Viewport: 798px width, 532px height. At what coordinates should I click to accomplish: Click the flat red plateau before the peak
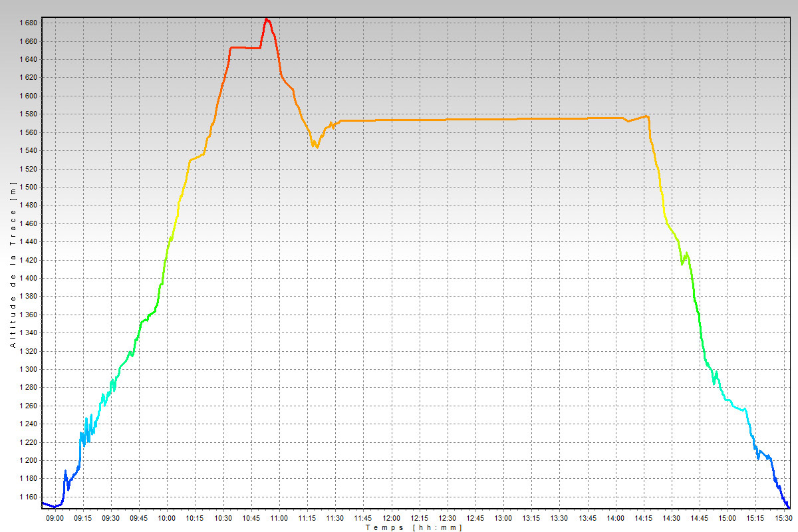(x=245, y=47)
